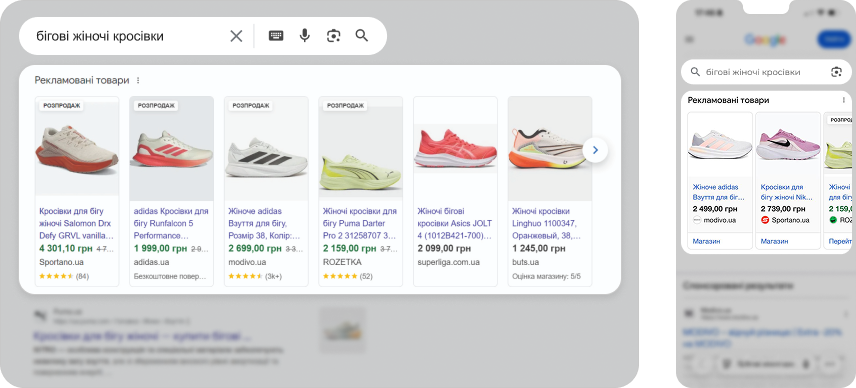Open mobile adidas white-peach shoe image
Screen dimensions: 856x388
(720, 146)
